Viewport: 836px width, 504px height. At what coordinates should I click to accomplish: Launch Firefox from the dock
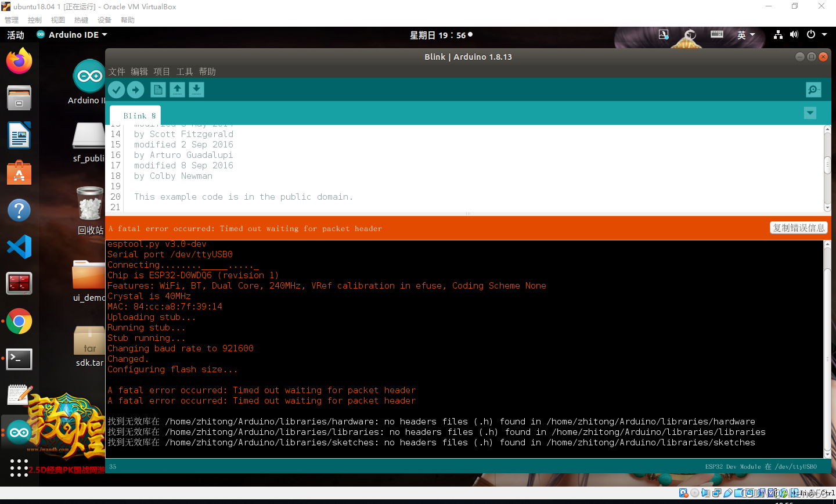19,61
